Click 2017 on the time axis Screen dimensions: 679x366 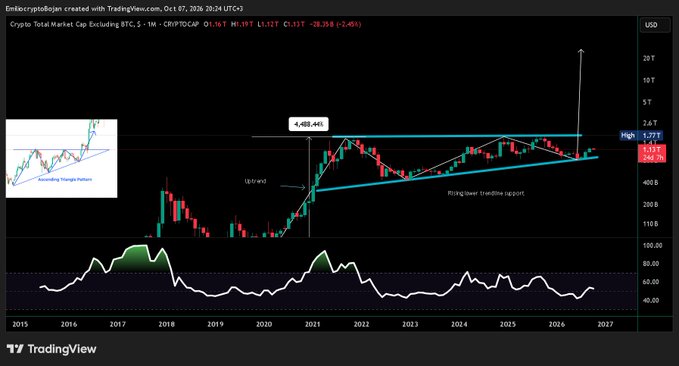tap(117, 324)
